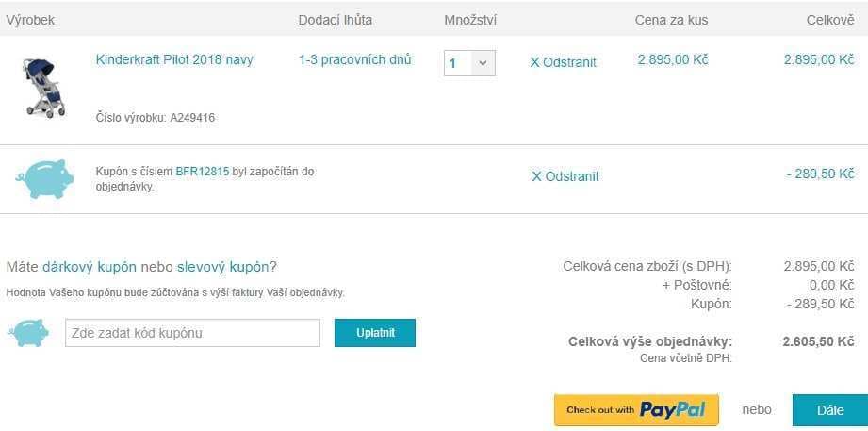This screenshot has width=868, height=431.
Task: Click the 'Množství' column header
Action: pos(470,21)
